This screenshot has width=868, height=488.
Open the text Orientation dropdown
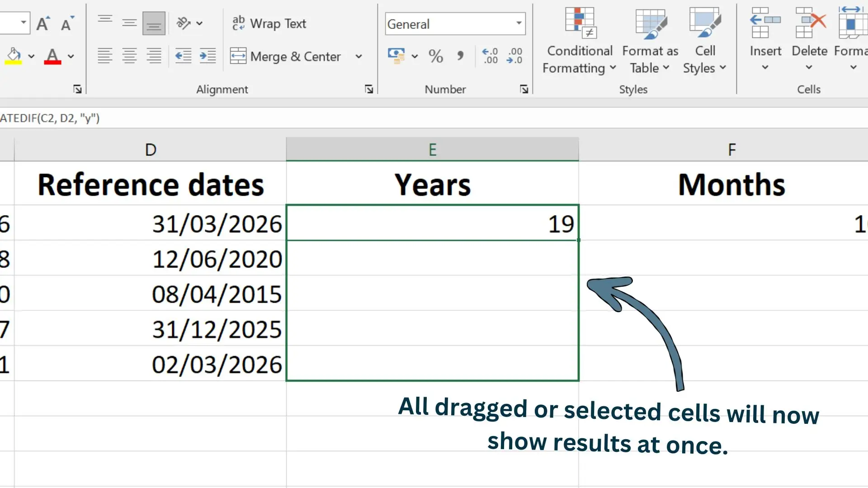[x=199, y=23]
